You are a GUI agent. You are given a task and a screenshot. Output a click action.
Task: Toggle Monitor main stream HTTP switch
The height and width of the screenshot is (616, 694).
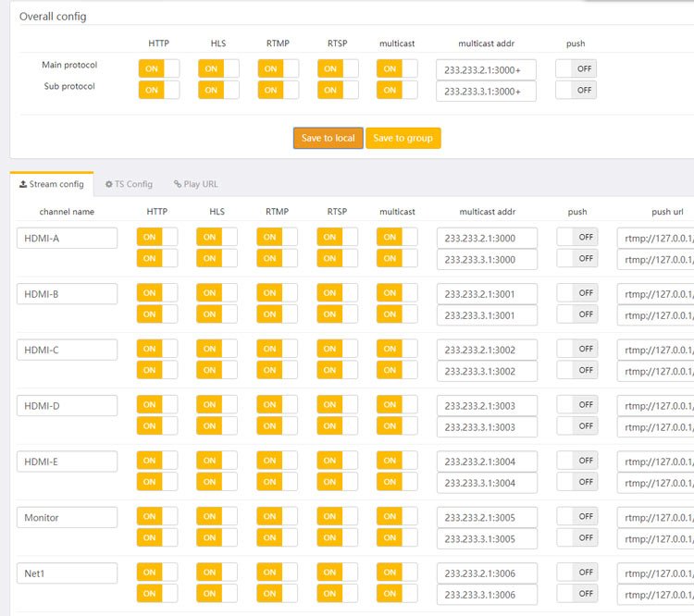(157, 516)
